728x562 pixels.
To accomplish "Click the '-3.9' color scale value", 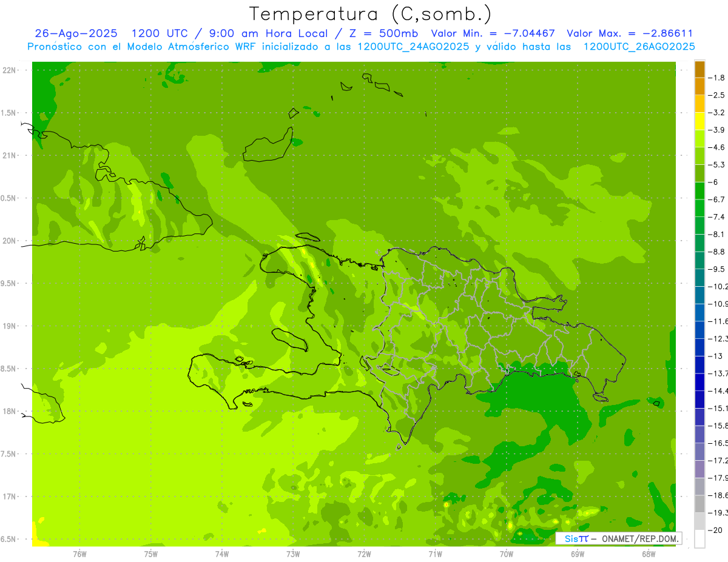I will (716, 130).
